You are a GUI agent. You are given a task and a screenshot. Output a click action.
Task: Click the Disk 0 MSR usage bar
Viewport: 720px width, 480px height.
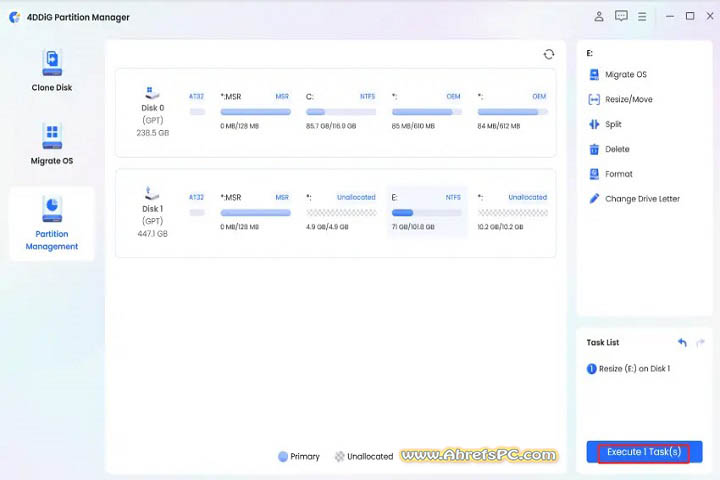tap(255, 112)
